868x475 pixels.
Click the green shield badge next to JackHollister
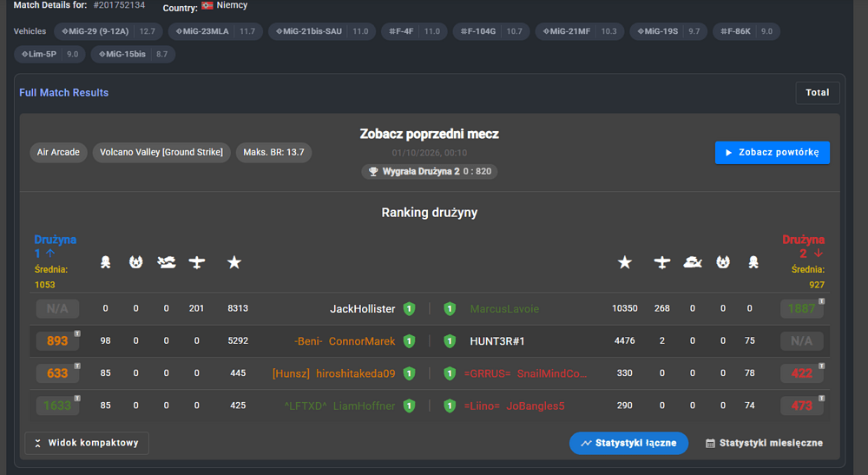click(x=409, y=309)
